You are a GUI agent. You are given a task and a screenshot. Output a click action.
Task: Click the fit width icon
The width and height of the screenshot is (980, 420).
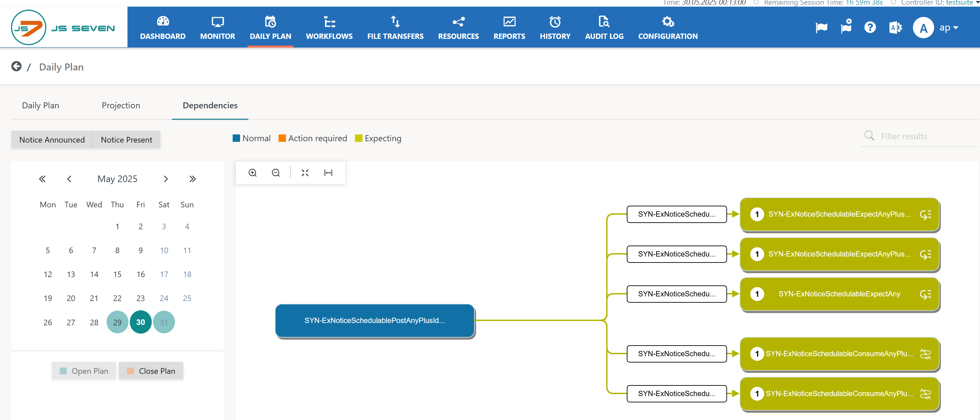coord(328,173)
